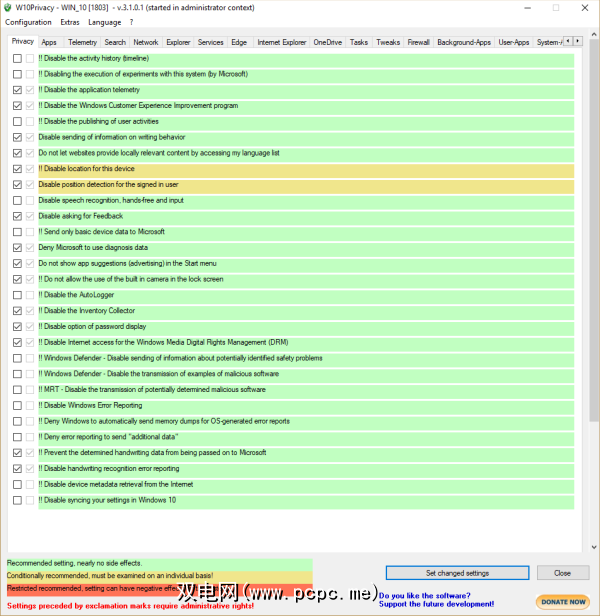This screenshot has height=616, width=600.
Task: Click the scrollbar down arrow
Action: point(594,547)
